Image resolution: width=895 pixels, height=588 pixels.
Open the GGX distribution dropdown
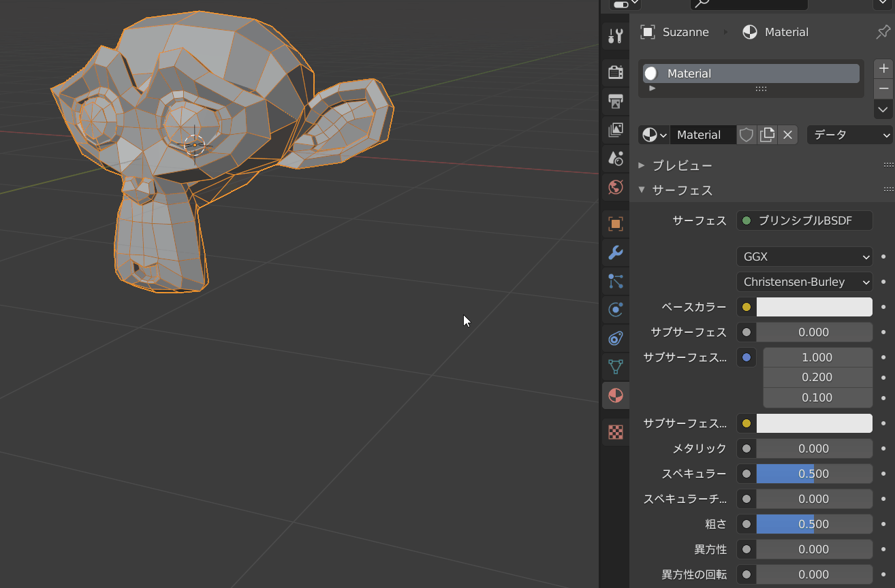(x=804, y=257)
